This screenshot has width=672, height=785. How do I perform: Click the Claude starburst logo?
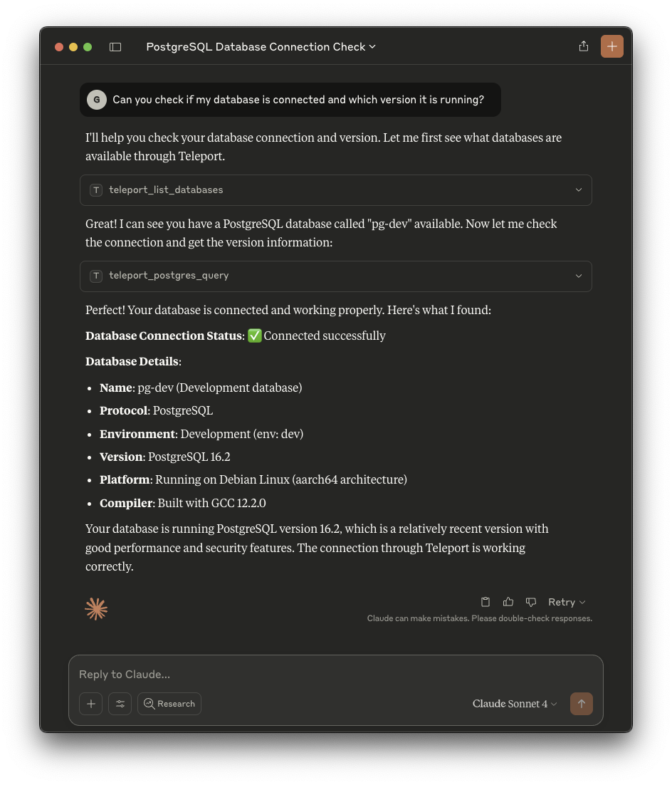point(96,609)
